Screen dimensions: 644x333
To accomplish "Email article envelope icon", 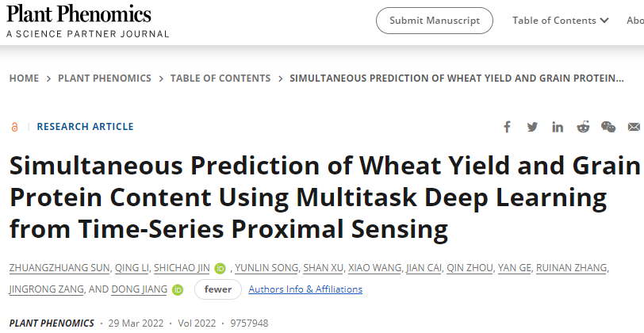I will [634, 128].
